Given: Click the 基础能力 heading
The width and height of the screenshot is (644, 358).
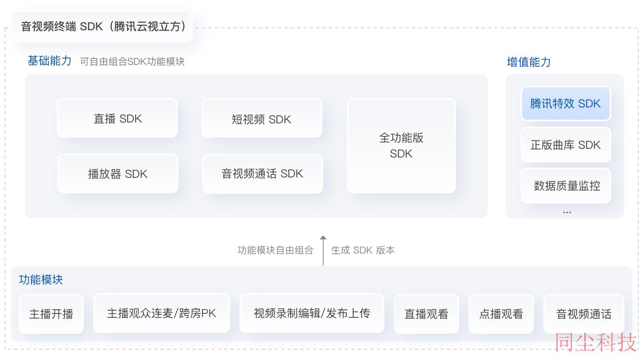Looking at the screenshot, I should [49, 61].
